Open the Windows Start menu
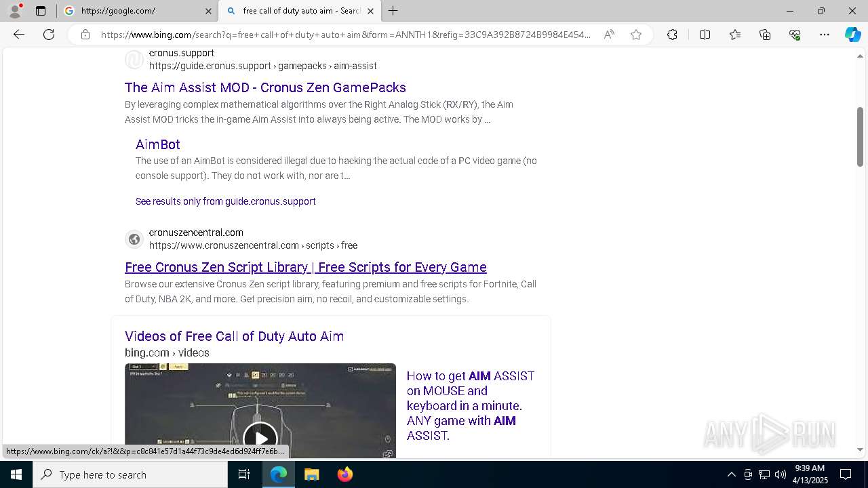 click(16, 474)
